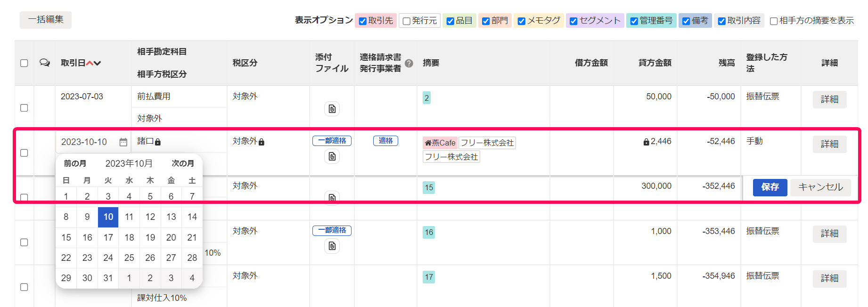Toggle the メモタグ display option
The width and height of the screenshot is (868, 307).
(x=521, y=21)
